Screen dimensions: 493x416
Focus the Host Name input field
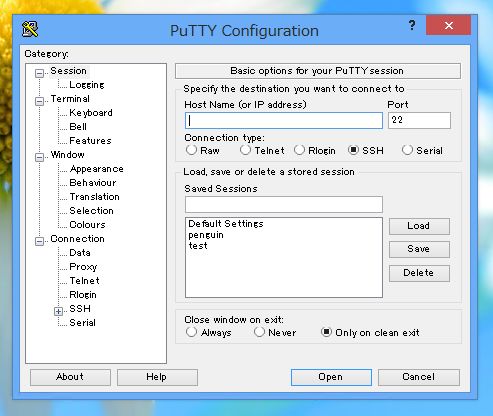[x=284, y=120]
